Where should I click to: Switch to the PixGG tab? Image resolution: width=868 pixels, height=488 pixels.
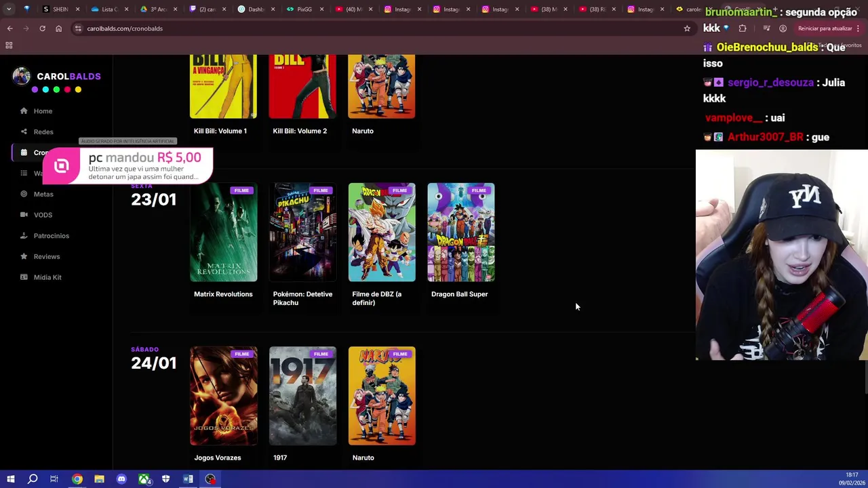[304, 9]
